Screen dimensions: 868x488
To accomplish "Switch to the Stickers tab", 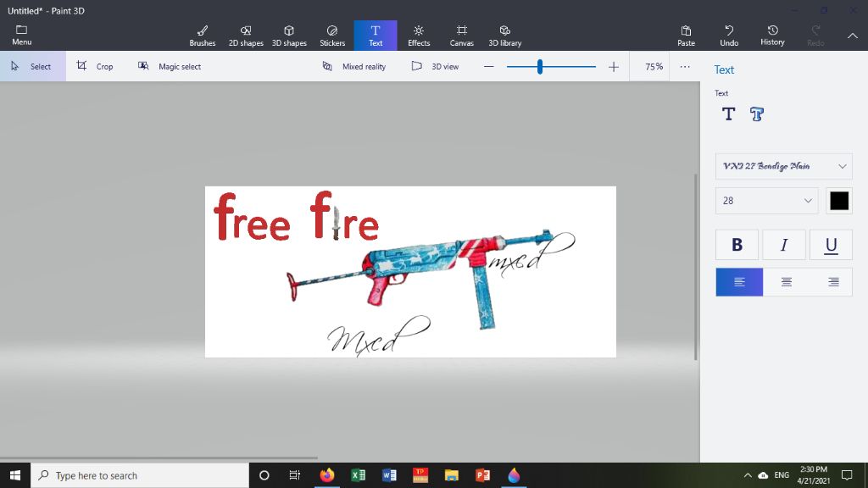I will pyautogui.click(x=332, y=36).
